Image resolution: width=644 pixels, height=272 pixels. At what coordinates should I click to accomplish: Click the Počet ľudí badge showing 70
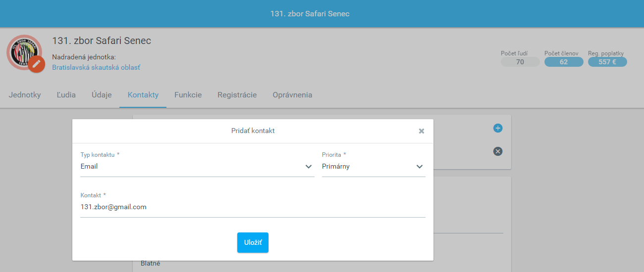[x=520, y=62]
